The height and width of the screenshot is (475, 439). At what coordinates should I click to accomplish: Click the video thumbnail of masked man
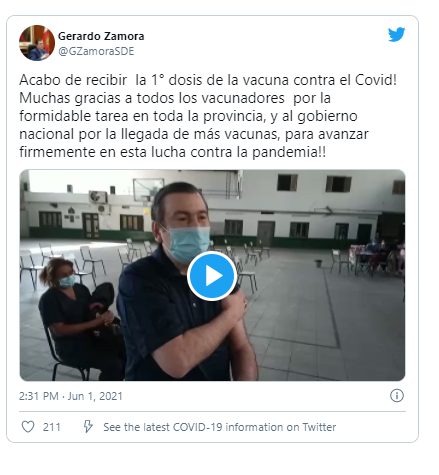[212, 275]
